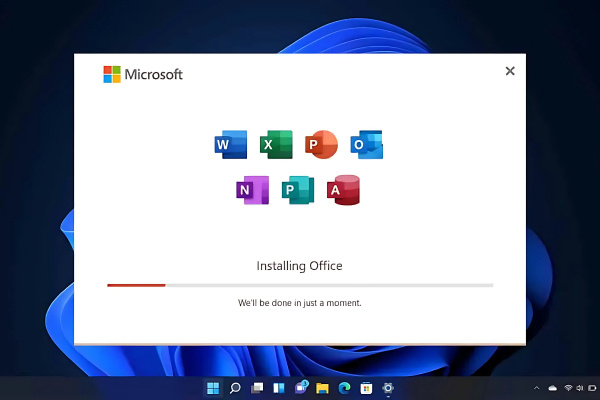Click the 'Installing Office' heading text
This screenshot has width=600, height=400.
(299, 266)
